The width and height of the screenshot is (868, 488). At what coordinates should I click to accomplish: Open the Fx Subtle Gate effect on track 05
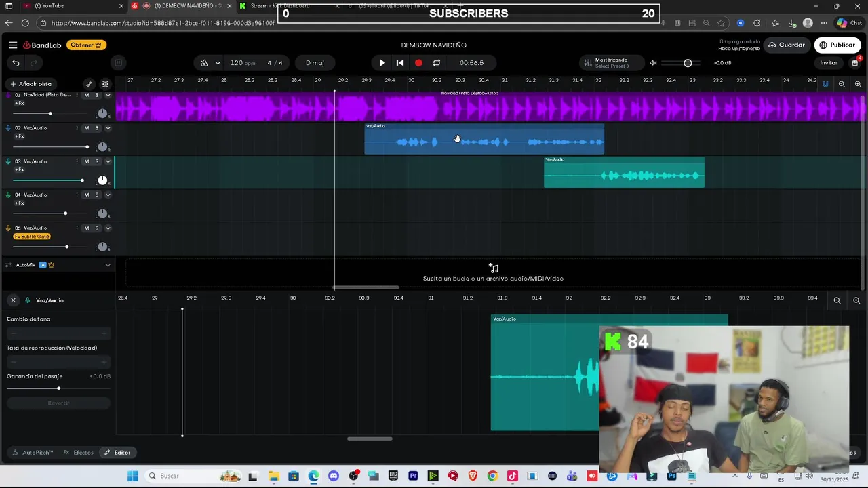[32, 237]
